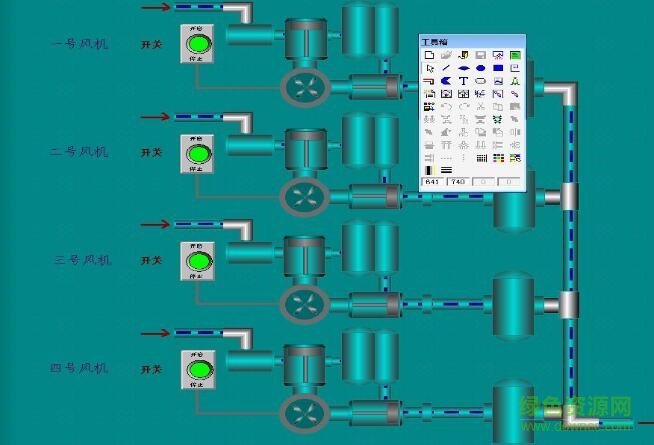Image resolution: width=654 pixels, height=445 pixels.
Task: Select the 开关 label next to 一号风机
Action: pyautogui.click(x=152, y=44)
